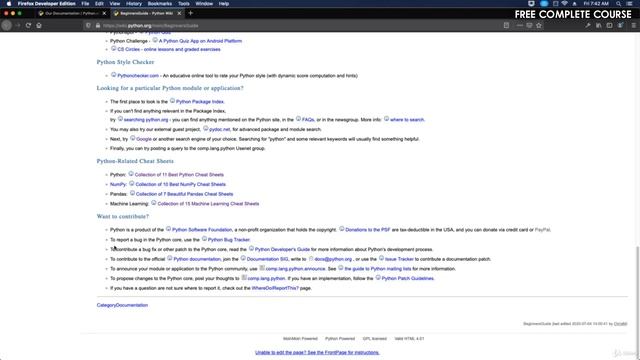
Task: Open a new tab with plus button
Action: [190, 13]
